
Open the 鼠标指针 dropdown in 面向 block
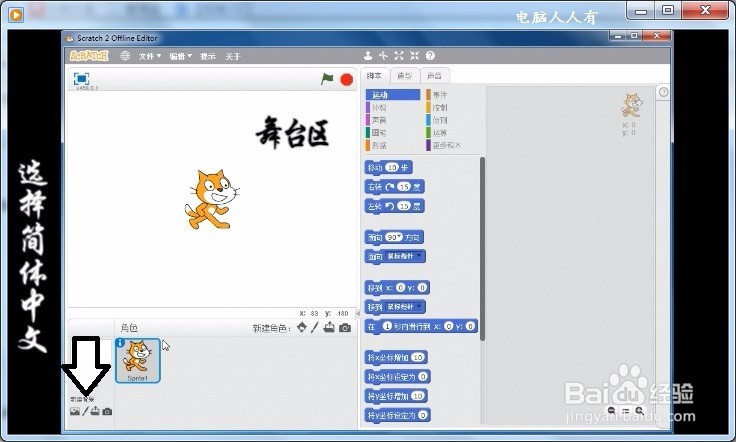(405, 256)
